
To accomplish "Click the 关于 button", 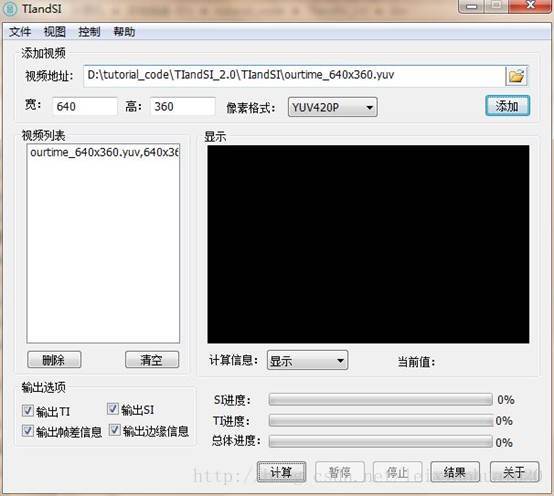I will click(514, 472).
